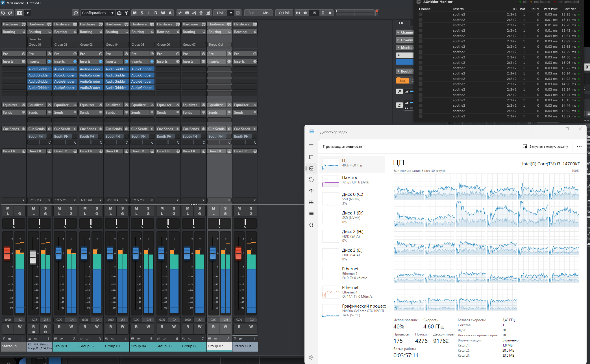
Task: Click the Q-Link button
Action: click(x=284, y=13)
